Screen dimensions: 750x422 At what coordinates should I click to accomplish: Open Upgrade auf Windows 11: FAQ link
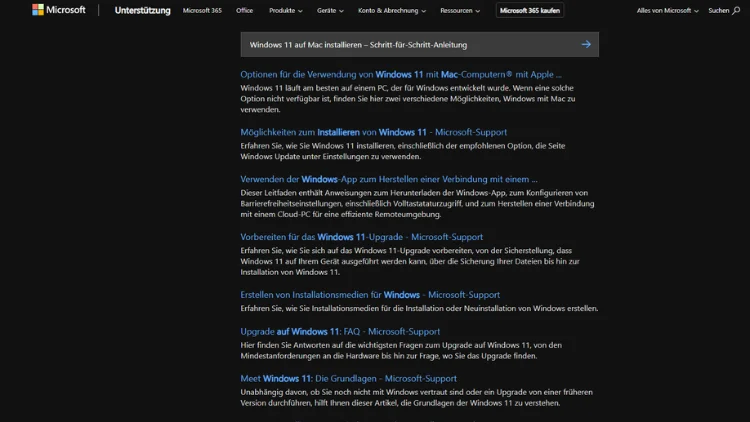click(340, 331)
